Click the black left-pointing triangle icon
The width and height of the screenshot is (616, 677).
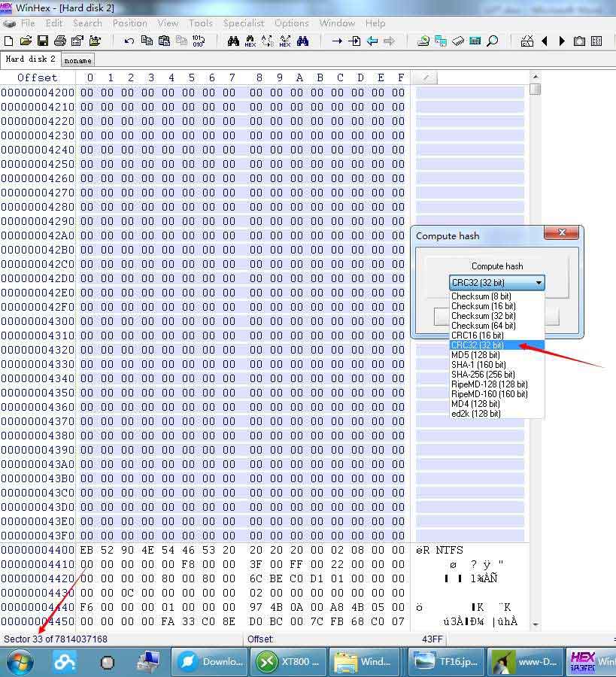click(x=545, y=41)
